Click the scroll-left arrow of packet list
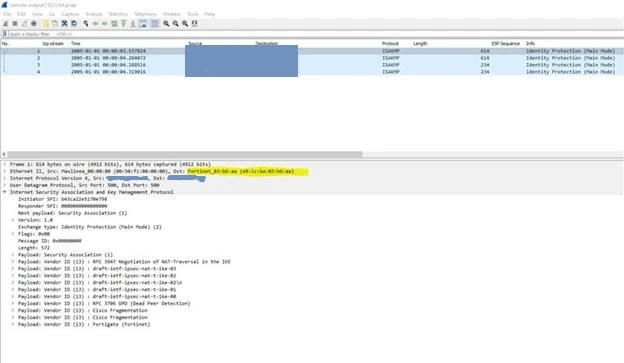624x363 pixels. click(x=4, y=154)
